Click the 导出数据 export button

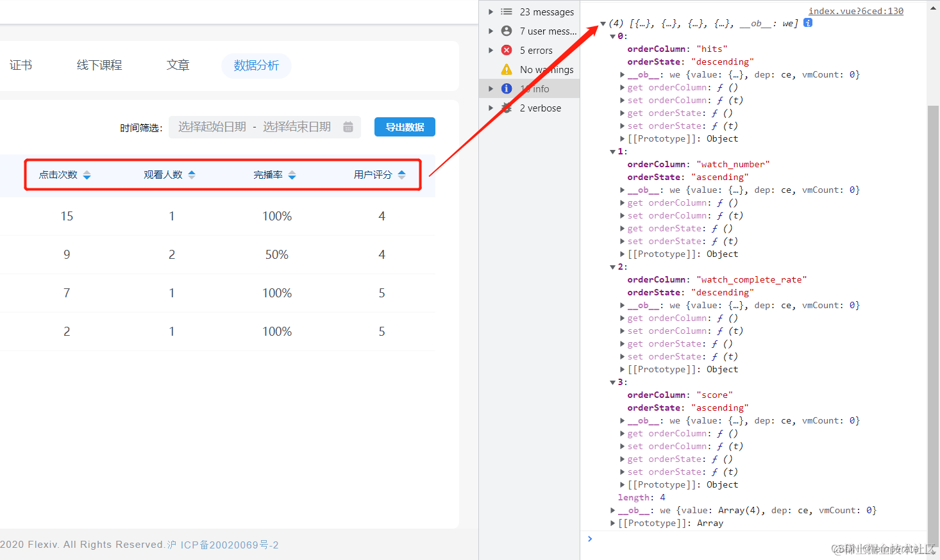point(405,127)
